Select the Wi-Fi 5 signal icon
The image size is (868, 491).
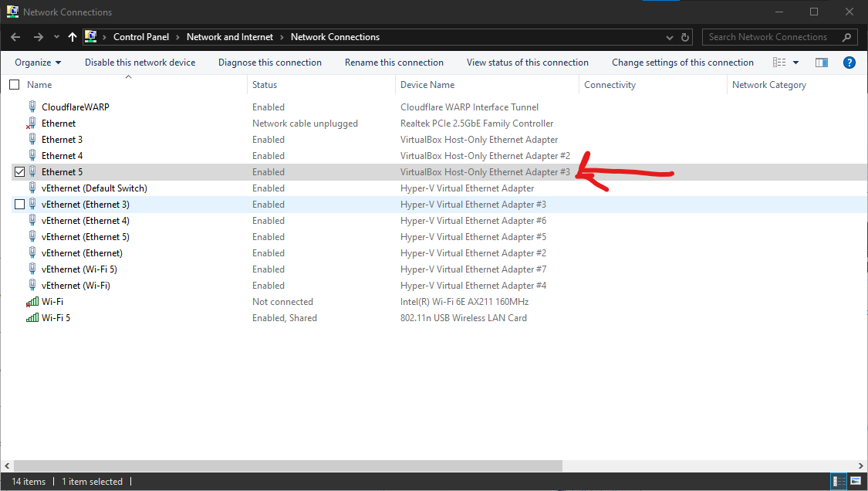(32, 318)
